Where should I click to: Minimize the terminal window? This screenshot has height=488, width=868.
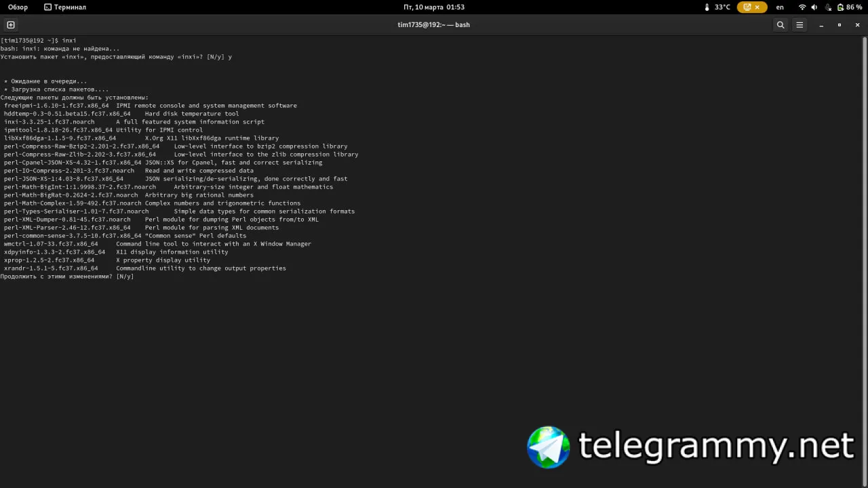821,25
